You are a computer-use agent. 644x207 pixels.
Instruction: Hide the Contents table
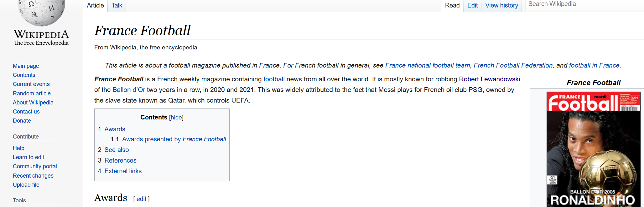[176, 117]
